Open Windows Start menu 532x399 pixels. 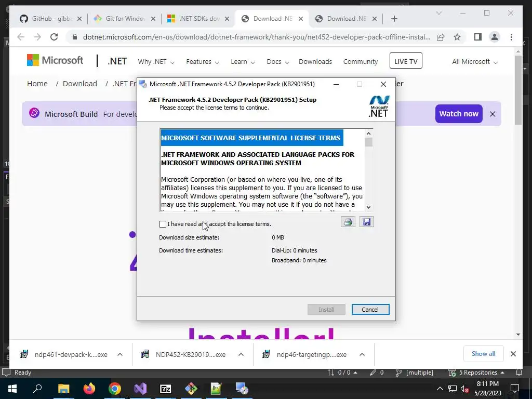click(x=12, y=389)
